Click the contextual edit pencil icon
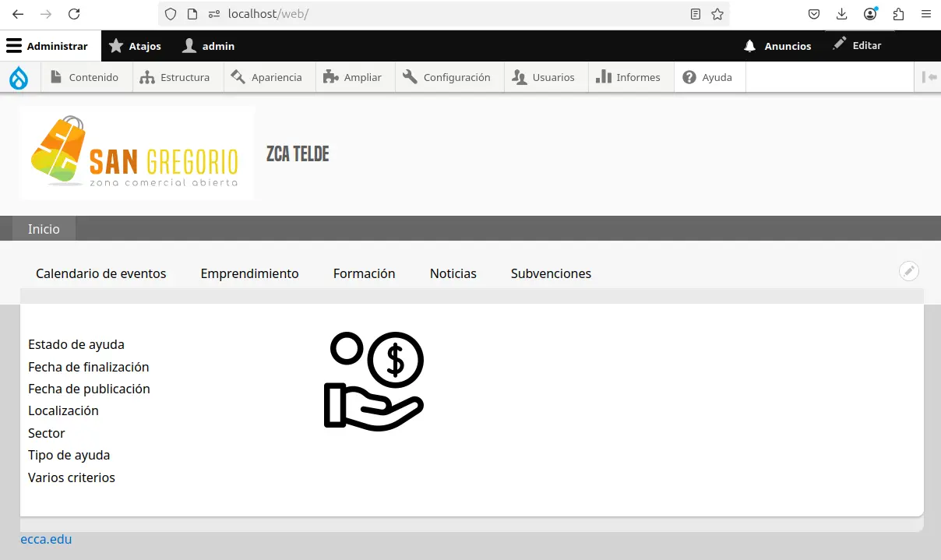This screenshot has width=941, height=560. (908, 271)
